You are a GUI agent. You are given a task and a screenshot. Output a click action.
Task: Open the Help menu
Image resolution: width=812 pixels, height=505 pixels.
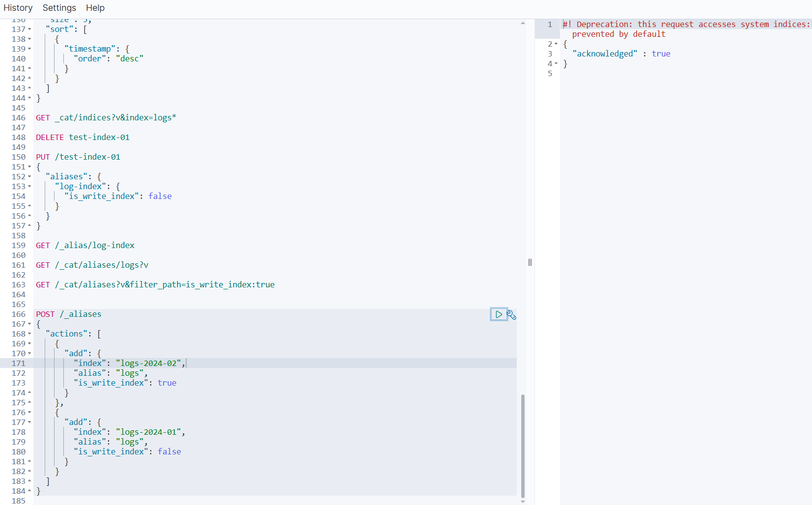(x=95, y=8)
